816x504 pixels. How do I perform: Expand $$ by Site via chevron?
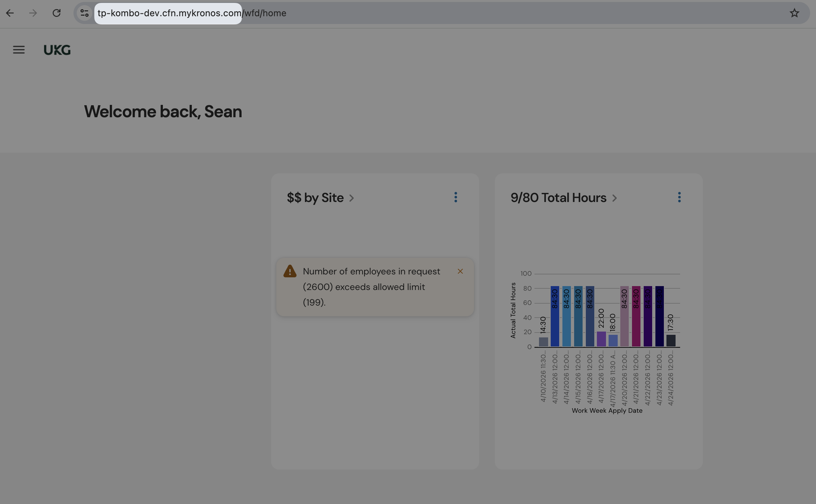point(351,198)
